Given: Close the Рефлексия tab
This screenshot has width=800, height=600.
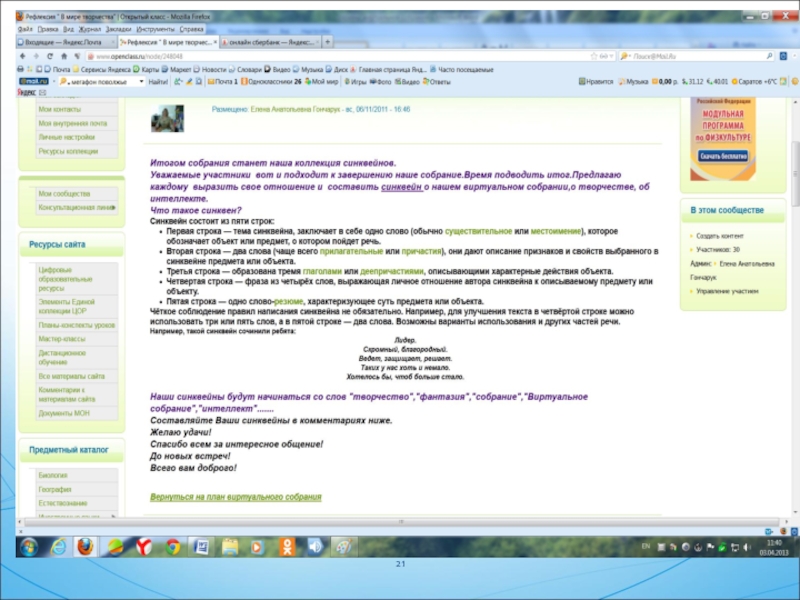Looking at the screenshot, I should pyautogui.click(x=215, y=42).
